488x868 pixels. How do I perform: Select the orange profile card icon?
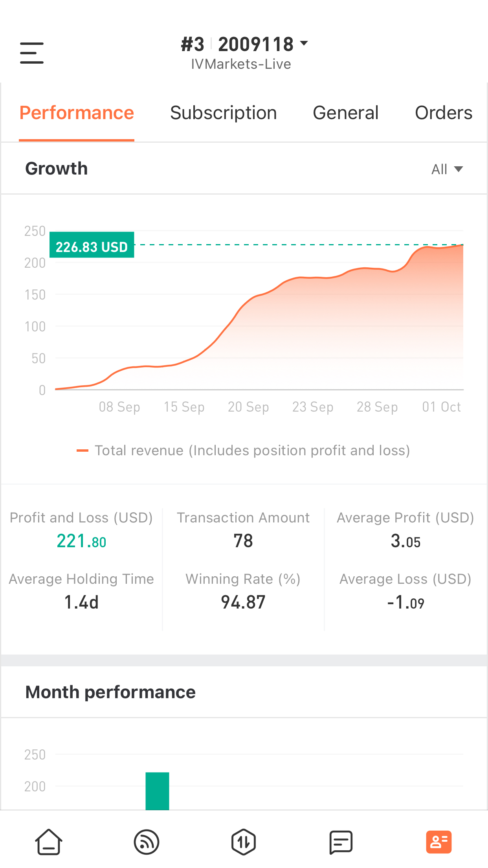pyautogui.click(x=439, y=842)
